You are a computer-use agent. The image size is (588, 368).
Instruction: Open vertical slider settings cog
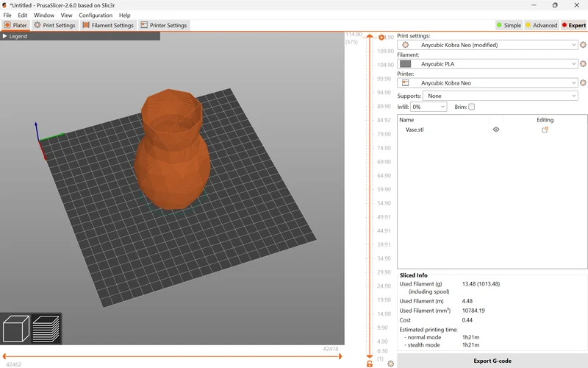390,364
